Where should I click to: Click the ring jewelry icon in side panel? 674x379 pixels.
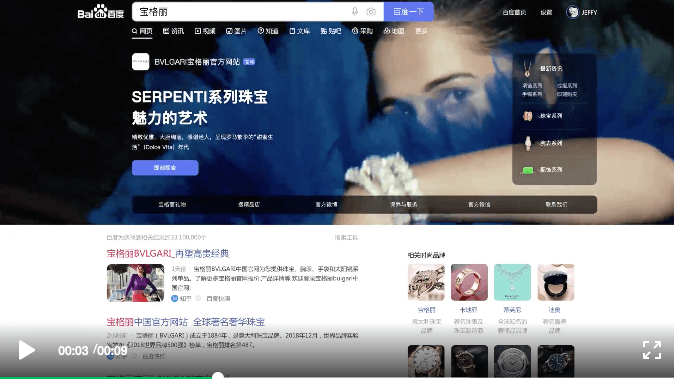[527, 116]
